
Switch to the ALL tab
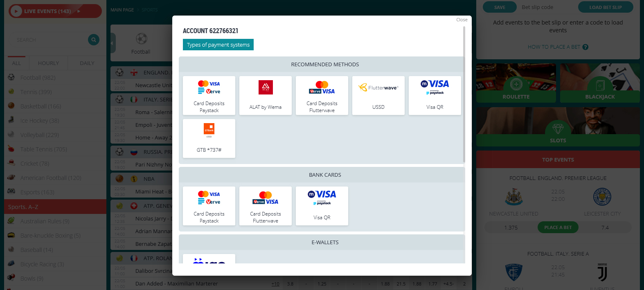16,63
